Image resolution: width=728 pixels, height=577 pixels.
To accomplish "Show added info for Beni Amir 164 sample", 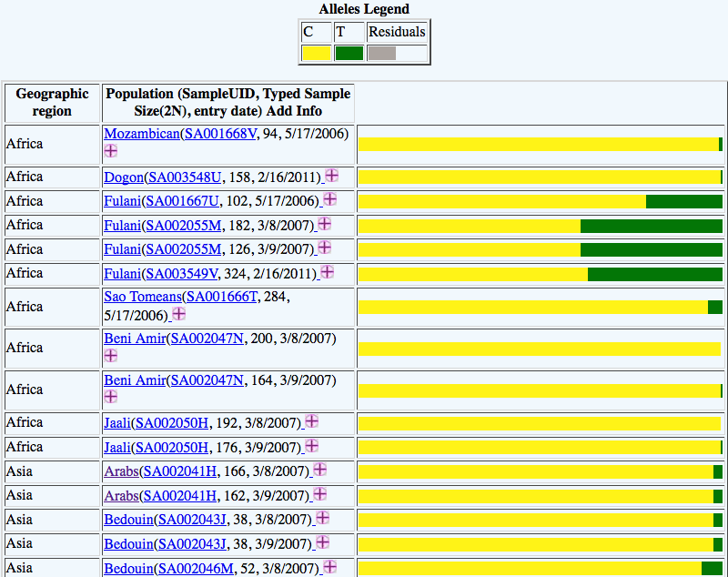I will tap(110, 397).
